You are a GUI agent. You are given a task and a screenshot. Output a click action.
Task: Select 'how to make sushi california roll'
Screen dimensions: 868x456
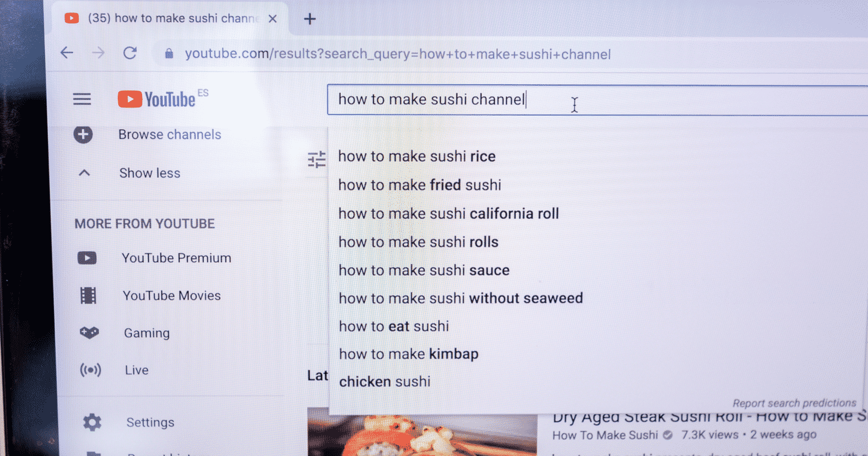(x=448, y=213)
